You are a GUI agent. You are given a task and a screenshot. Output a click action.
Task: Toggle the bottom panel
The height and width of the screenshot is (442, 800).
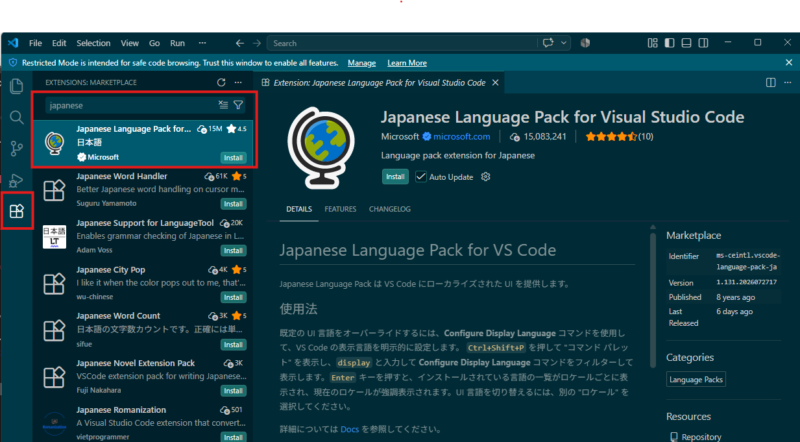(x=686, y=43)
